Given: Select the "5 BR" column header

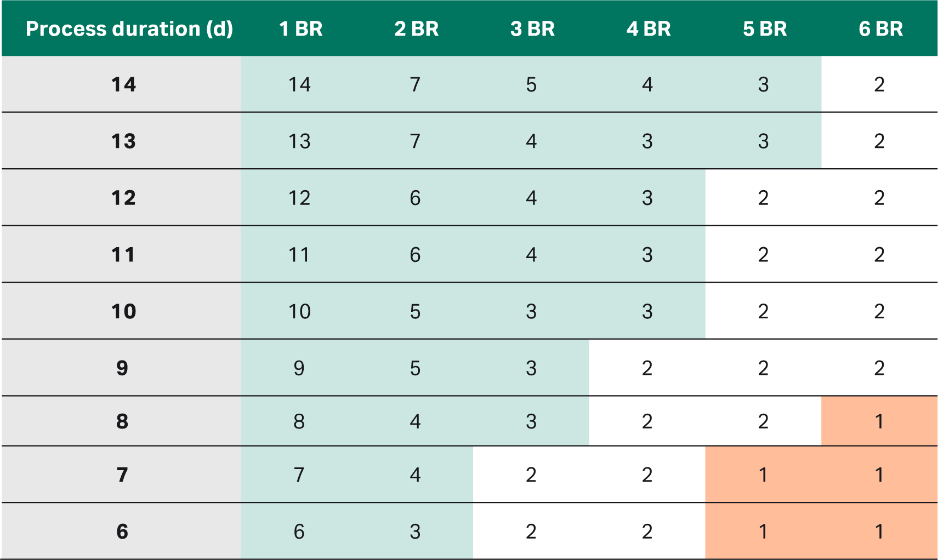Looking at the screenshot, I should click(765, 29).
